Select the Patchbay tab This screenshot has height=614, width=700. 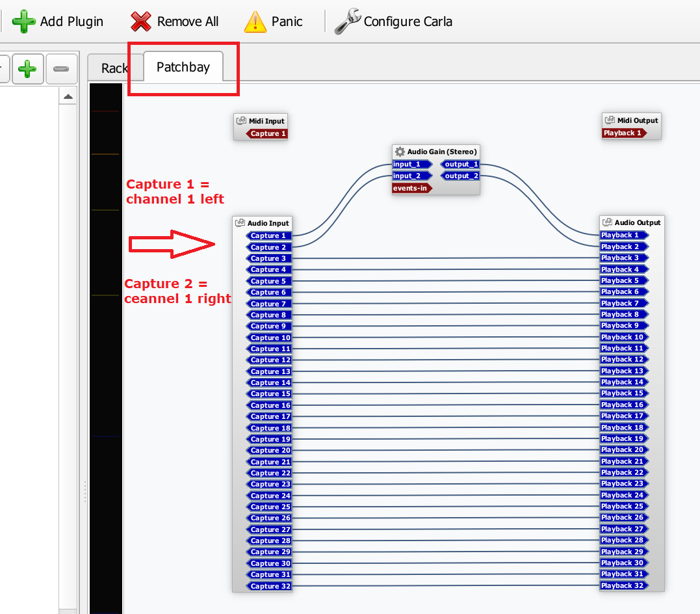click(183, 67)
